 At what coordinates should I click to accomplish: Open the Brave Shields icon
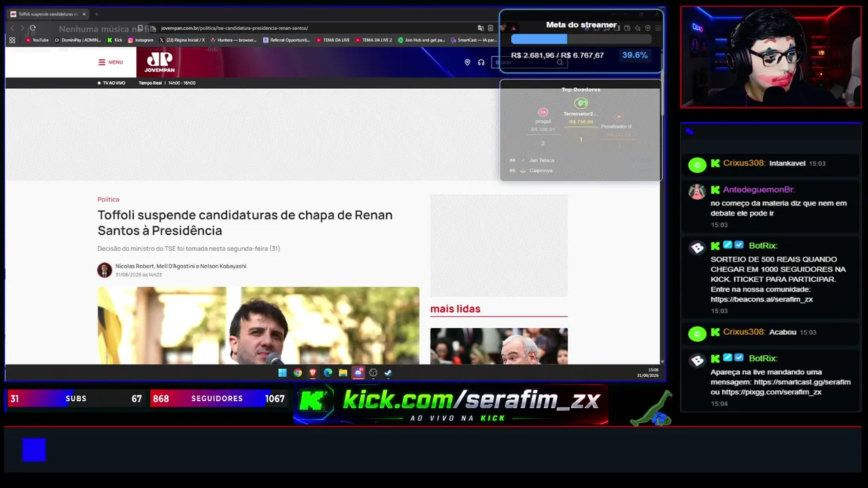point(503,28)
